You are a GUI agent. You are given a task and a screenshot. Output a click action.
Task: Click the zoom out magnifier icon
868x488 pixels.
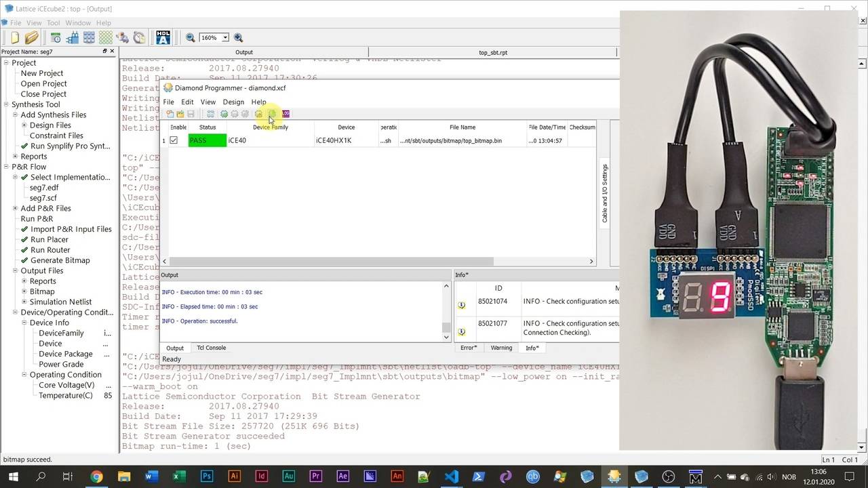tap(191, 38)
